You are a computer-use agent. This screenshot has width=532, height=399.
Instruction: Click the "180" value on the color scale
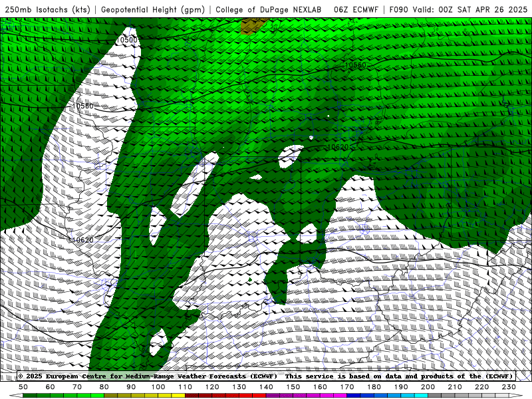tap(374, 387)
